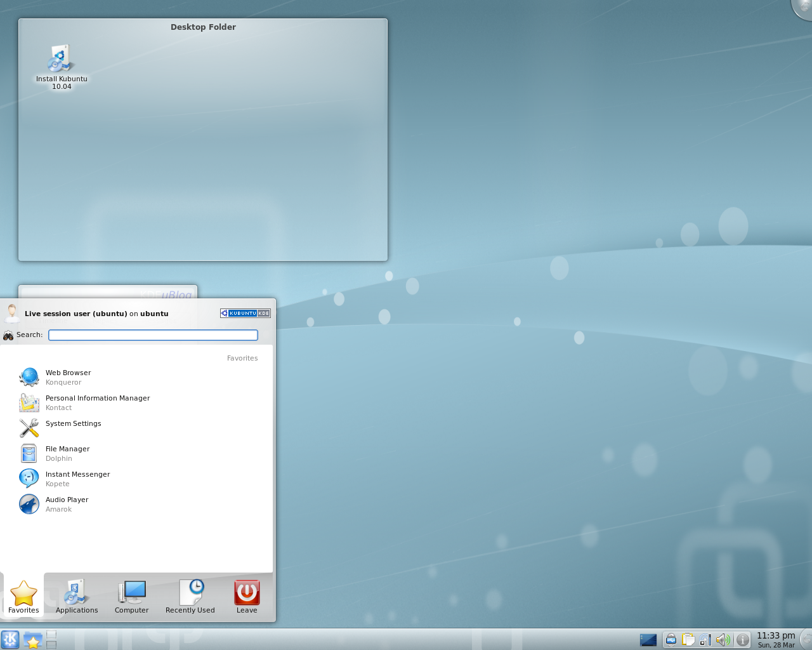Screen dimensions: 812x650
Task: Open the Leave tab
Action: click(x=247, y=597)
